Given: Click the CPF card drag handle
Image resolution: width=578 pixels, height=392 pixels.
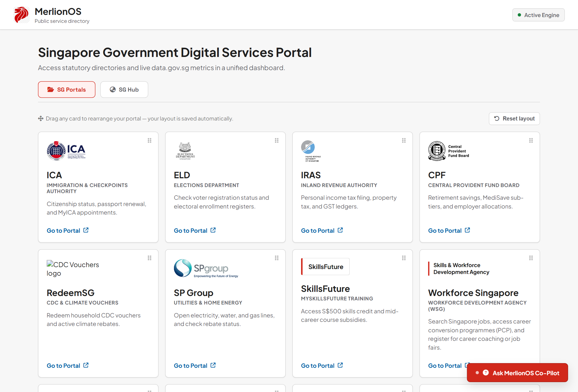Looking at the screenshot, I should [x=531, y=141].
